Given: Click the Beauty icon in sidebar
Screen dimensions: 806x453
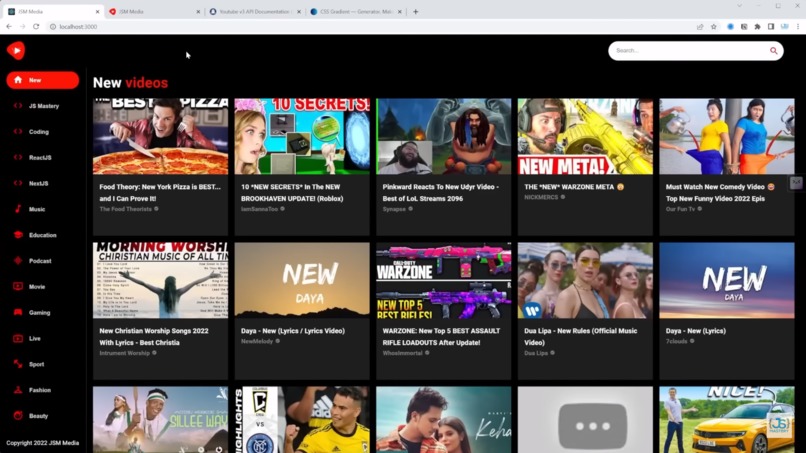Looking at the screenshot, I should pyautogui.click(x=18, y=415).
